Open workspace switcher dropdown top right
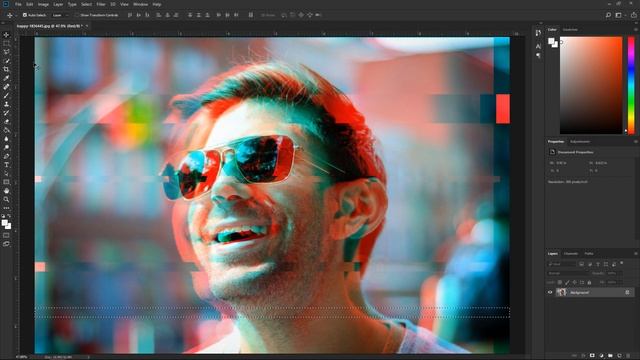The height and width of the screenshot is (360, 640). (620, 15)
